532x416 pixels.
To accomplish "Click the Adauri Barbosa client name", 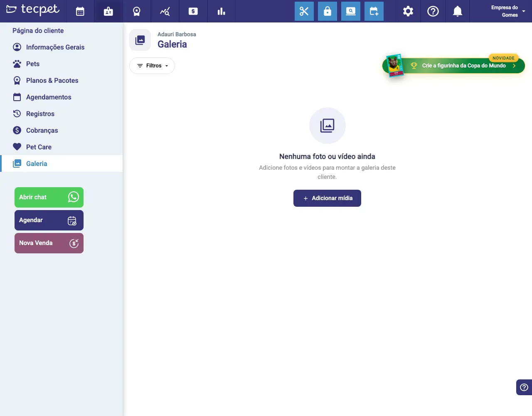I will 177,34.
